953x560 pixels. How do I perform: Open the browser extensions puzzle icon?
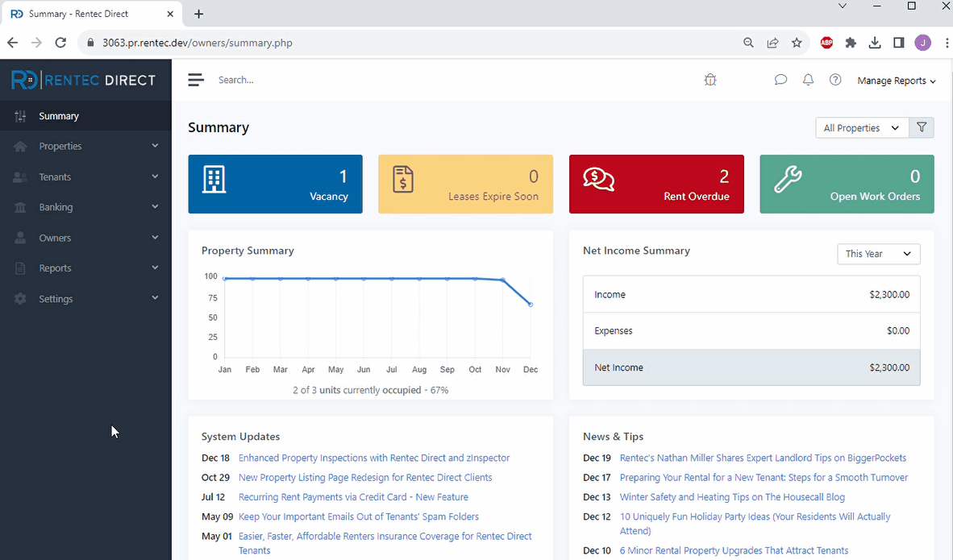(851, 43)
